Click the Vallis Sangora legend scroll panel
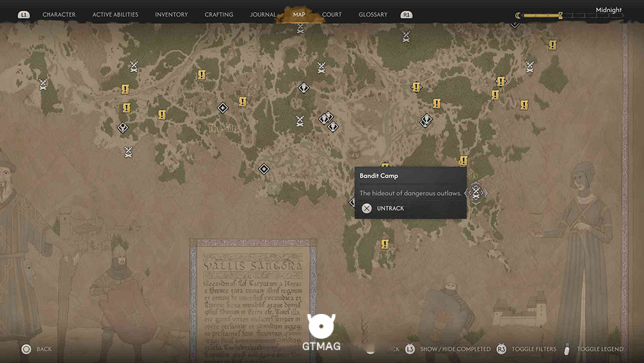The width and height of the screenshot is (644, 363). (253, 300)
